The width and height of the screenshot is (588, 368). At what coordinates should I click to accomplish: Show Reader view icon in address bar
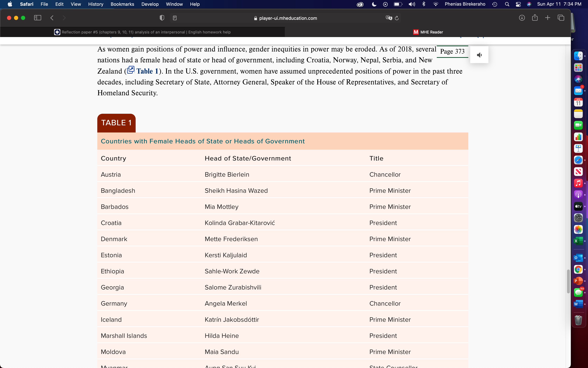tap(175, 18)
